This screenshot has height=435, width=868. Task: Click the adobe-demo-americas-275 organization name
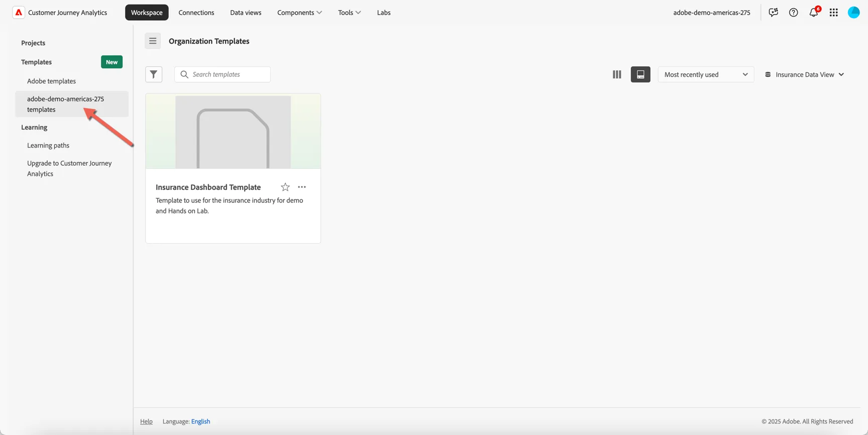(712, 13)
